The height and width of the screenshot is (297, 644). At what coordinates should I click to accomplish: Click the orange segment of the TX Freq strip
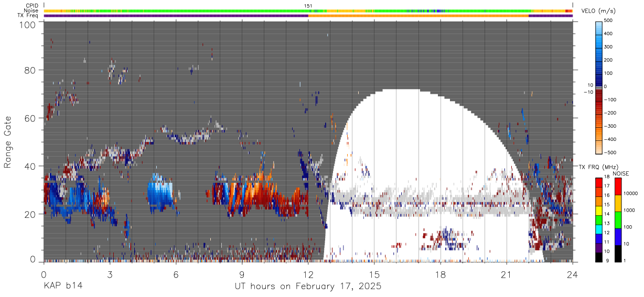(x=418, y=15)
